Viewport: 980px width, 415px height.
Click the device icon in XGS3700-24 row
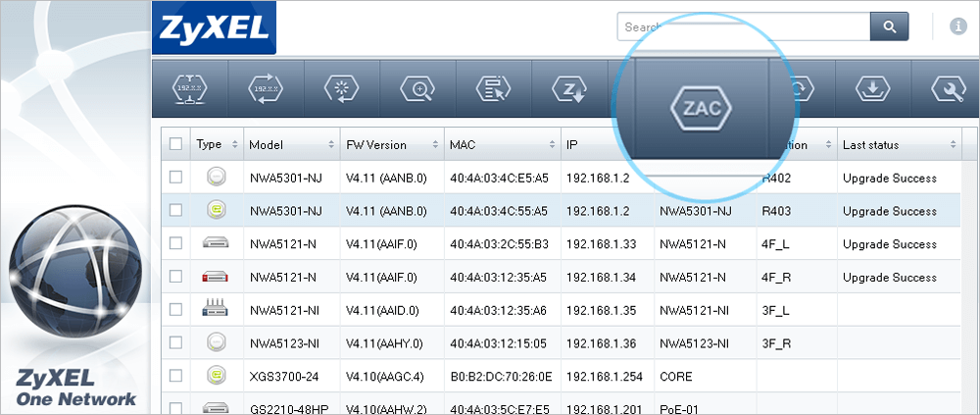pos(217,375)
